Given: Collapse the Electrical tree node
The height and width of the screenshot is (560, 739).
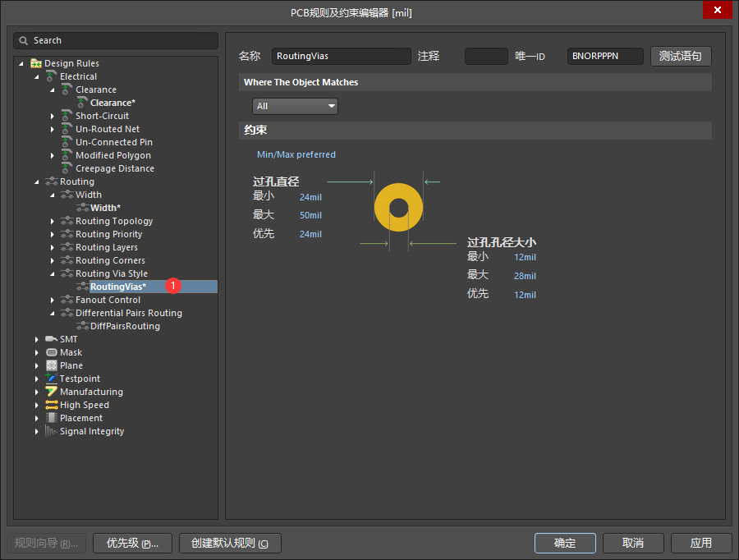Looking at the screenshot, I should click(x=37, y=76).
